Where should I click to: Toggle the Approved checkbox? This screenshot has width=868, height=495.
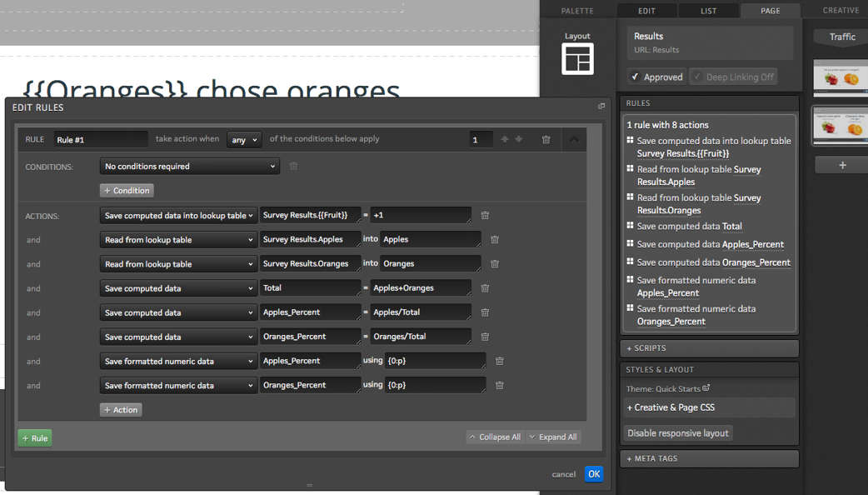click(657, 77)
